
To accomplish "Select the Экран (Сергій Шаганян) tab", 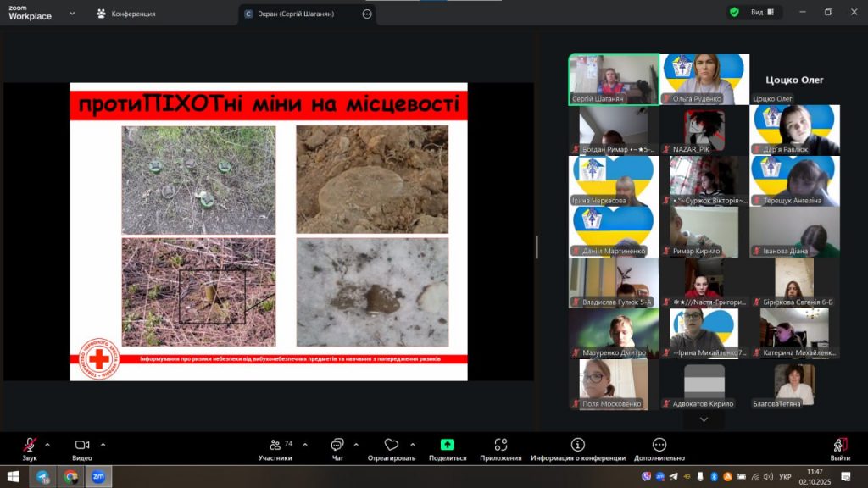I will (297, 14).
